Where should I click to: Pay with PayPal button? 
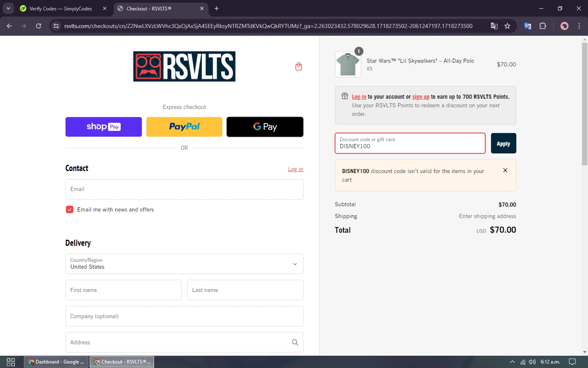[x=184, y=127]
